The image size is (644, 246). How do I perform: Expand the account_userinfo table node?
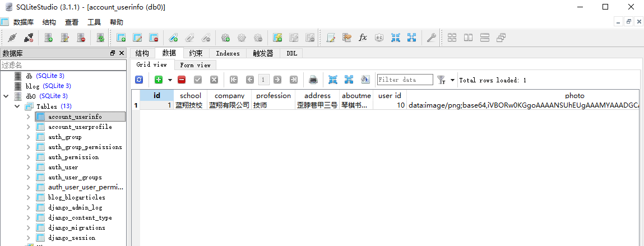tap(29, 117)
